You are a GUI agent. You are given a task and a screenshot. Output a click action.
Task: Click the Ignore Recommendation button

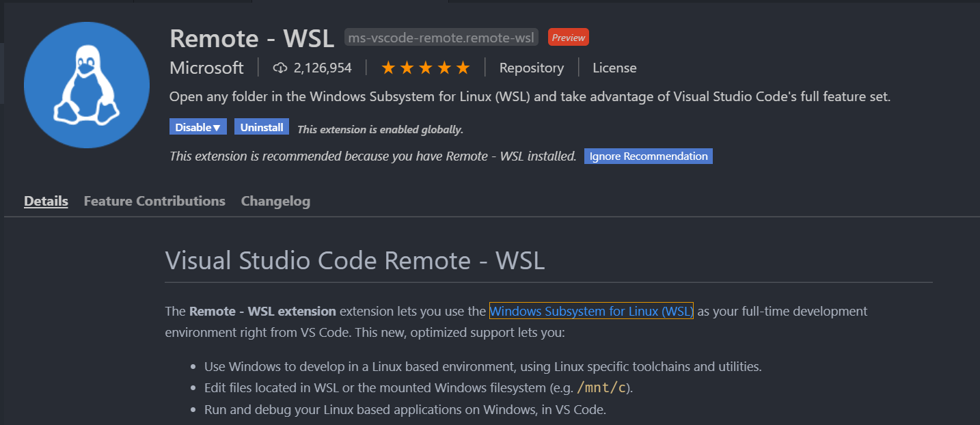(648, 156)
